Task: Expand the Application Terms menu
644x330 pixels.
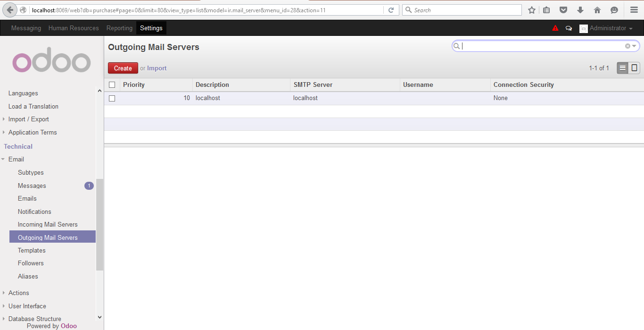Action: [32, 133]
